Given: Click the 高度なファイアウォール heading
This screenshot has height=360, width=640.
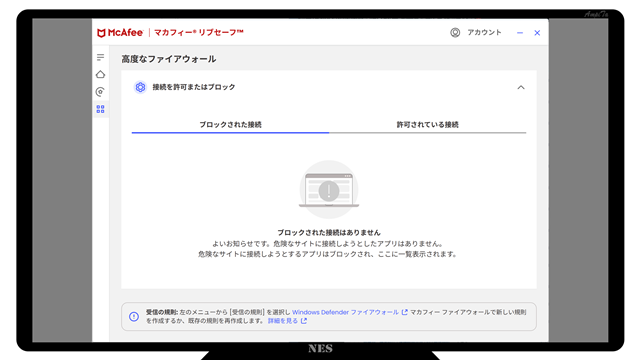Looking at the screenshot, I should tap(169, 59).
